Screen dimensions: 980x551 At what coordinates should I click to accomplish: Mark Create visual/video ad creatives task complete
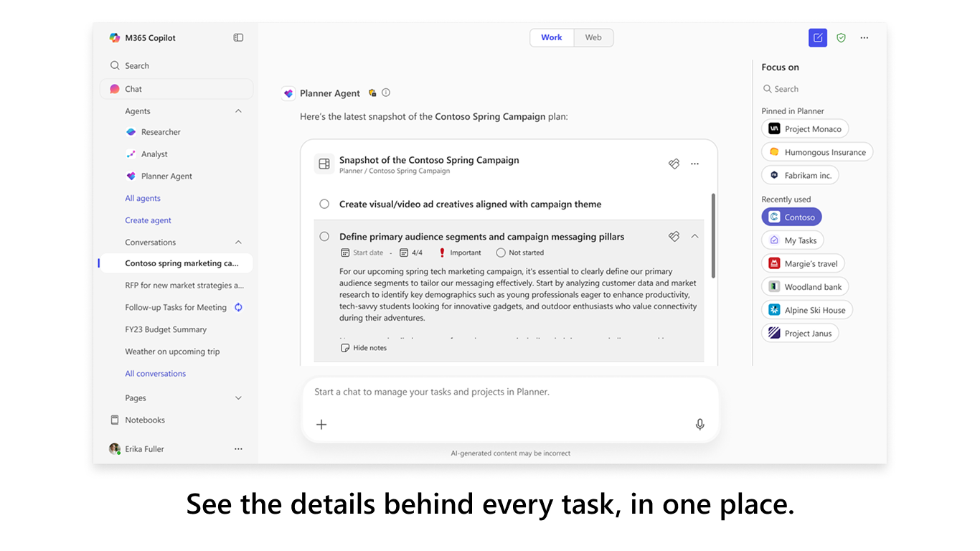pos(324,204)
